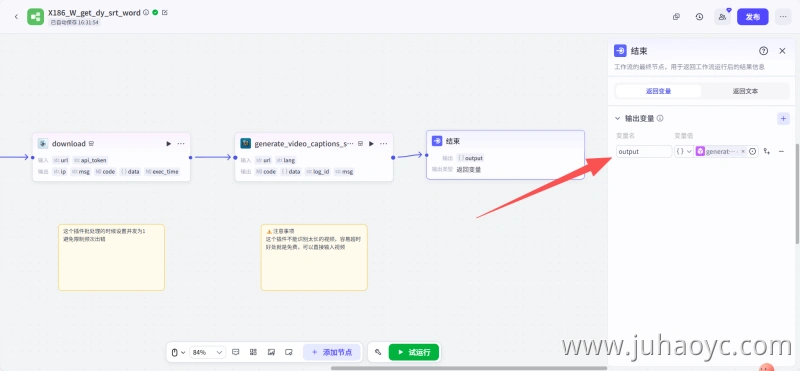Click the download node plugin icon
Viewport: 800px width, 371px height.
coord(43,144)
